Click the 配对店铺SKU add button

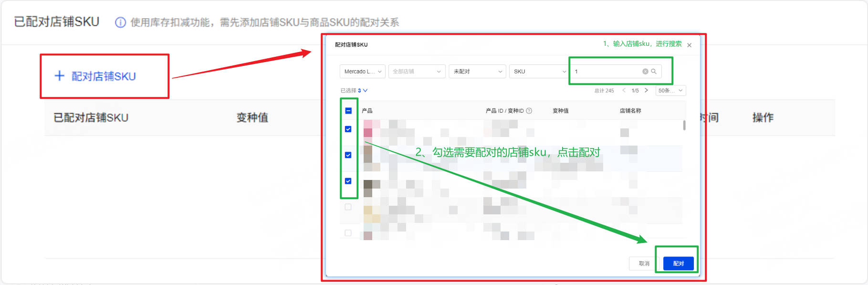pos(95,76)
